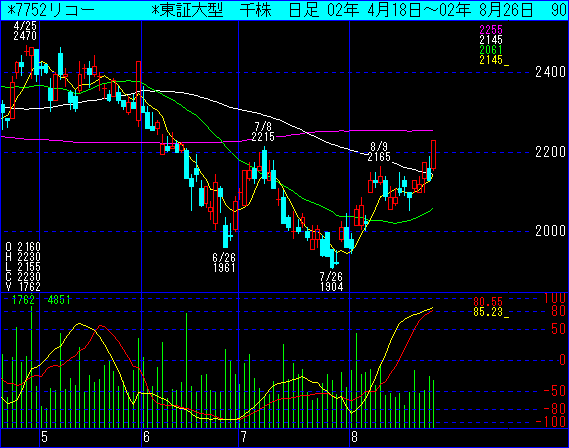
Task: Click the 4/25 2470 high price label
Action: click(25, 31)
